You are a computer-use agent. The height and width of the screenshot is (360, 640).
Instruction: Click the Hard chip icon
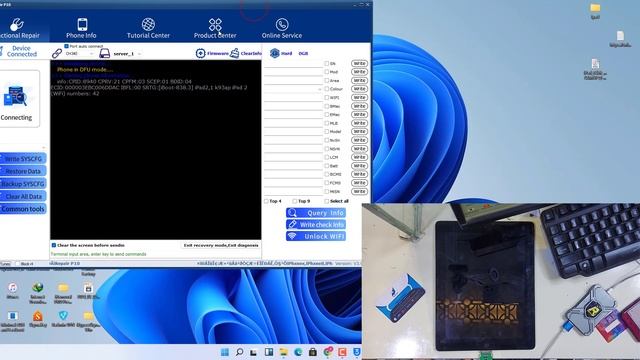275,53
